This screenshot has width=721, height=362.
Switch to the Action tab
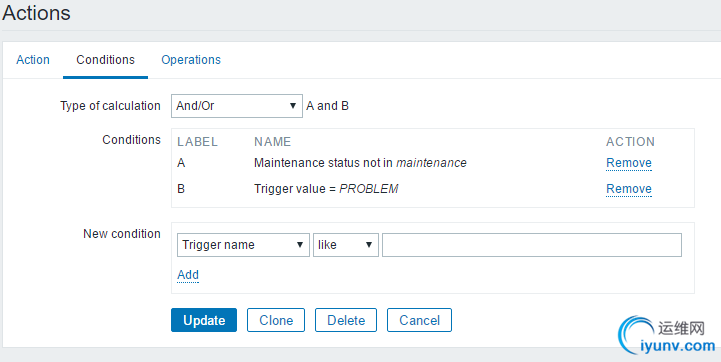pos(33,60)
